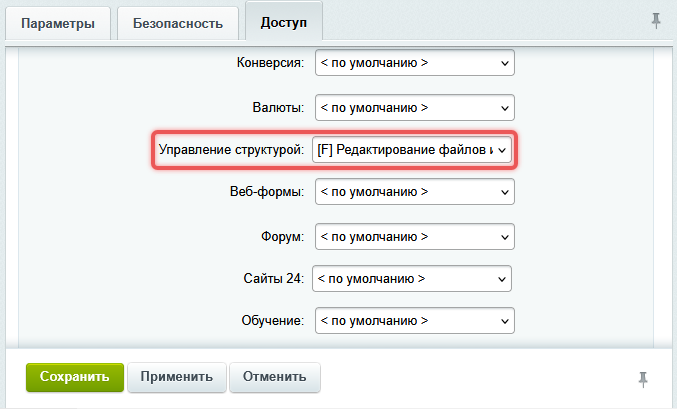The width and height of the screenshot is (677, 409).
Task: Open the Конверсия dropdown
Action: [414, 64]
